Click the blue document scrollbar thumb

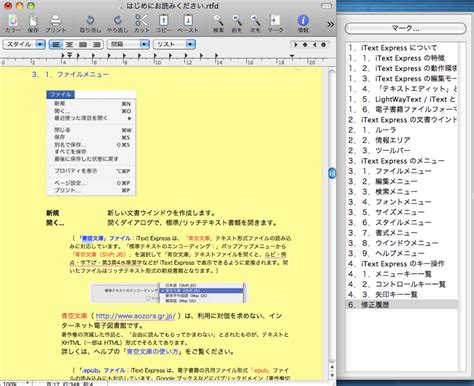click(x=332, y=173)
